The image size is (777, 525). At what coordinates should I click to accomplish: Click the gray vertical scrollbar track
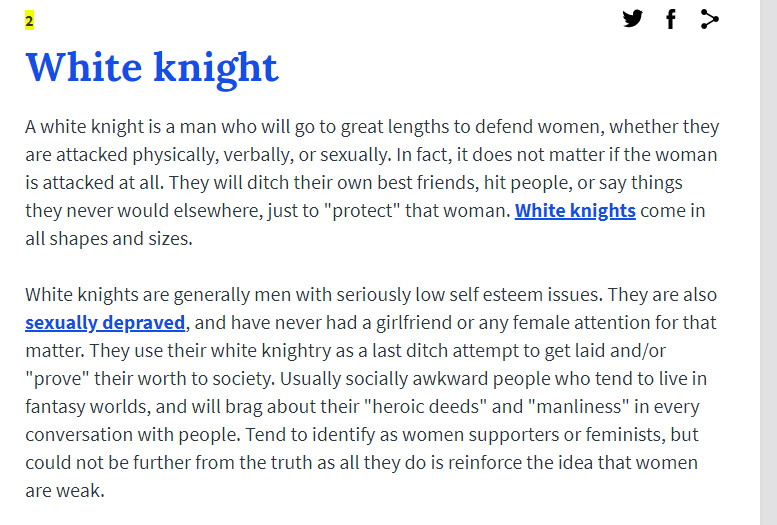pos(768,262)
